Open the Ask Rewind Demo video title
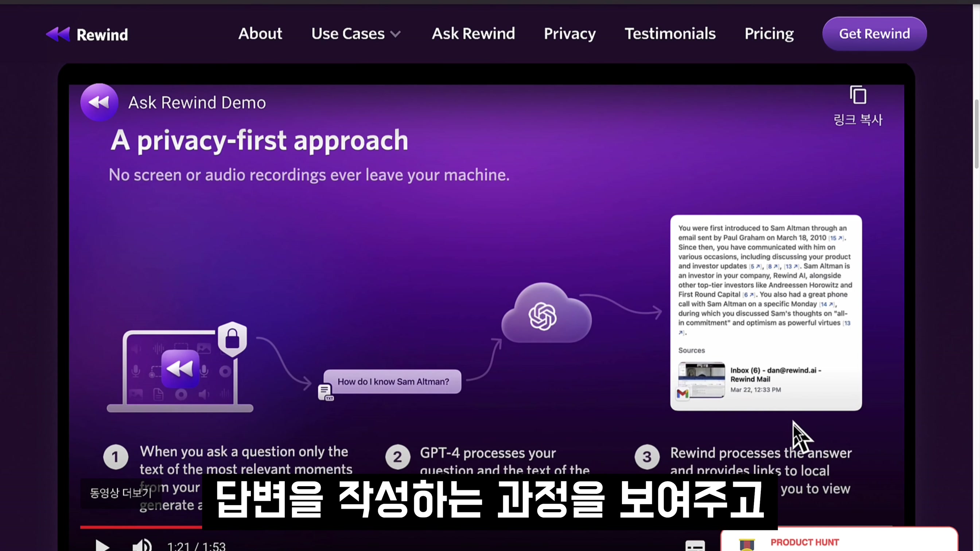Image resolution: width=980 pixels, height=551 pixels. pyautogui.click(x=197, y=103)
